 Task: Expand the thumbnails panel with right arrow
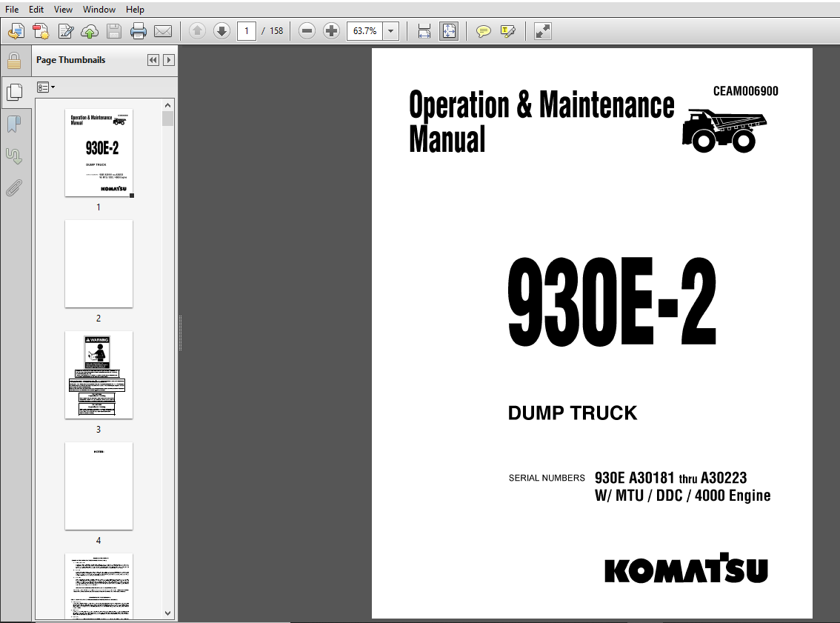pyautogui.click(x=169, y=60)
